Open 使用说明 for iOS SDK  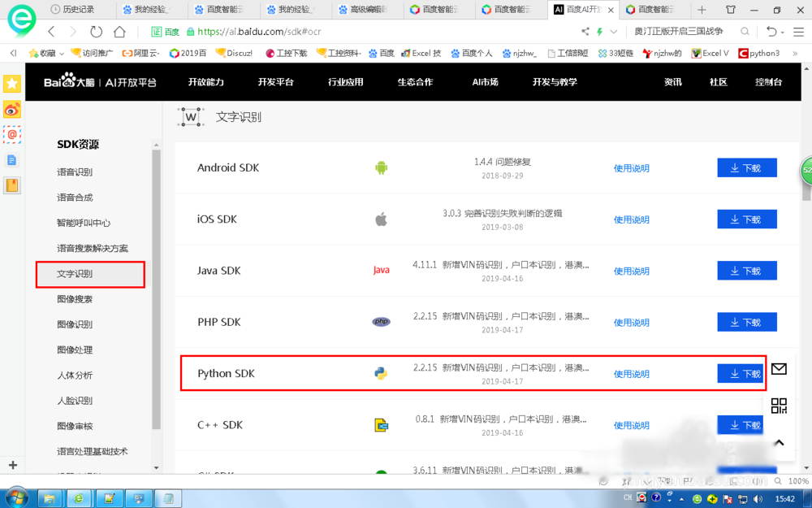click(x=631, y=219)
